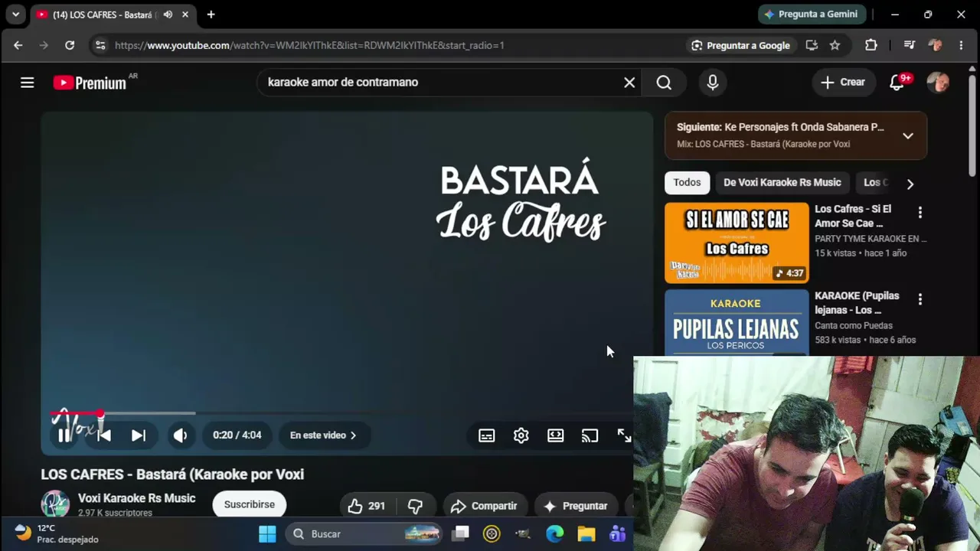Collapse the Siguiente mix playlist panel
This screenshot has height=551, width=980.
point(908,135)
